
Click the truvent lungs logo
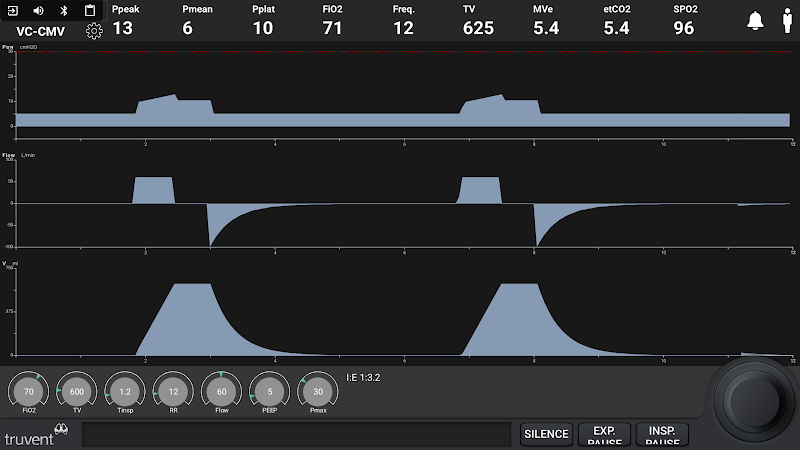[x=61, y=431]
